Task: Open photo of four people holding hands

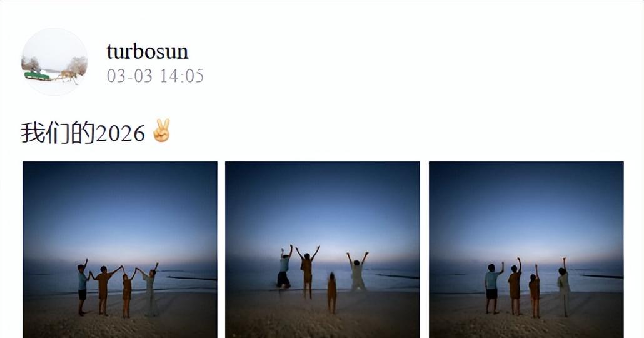Action: pos(120,250)
